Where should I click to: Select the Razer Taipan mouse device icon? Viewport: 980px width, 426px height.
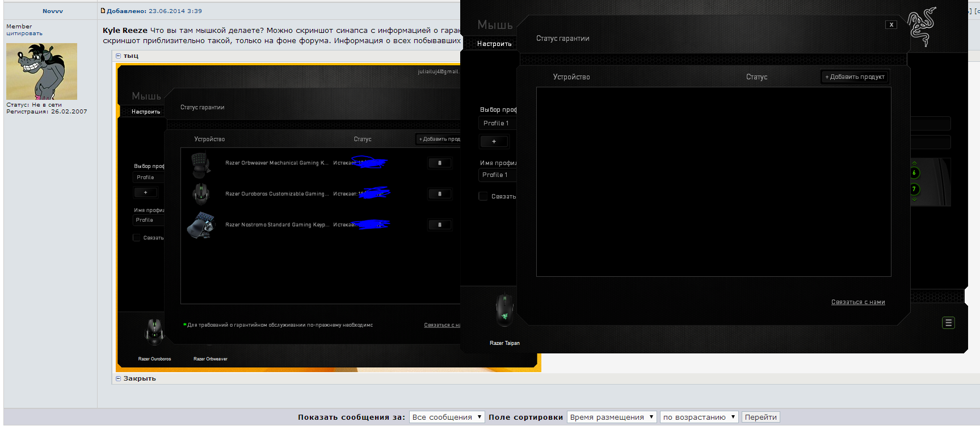[x=504, y=310]
